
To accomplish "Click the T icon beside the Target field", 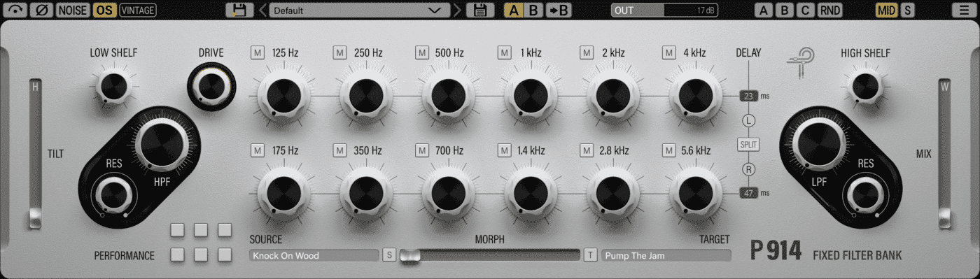I will click(590, 255).
